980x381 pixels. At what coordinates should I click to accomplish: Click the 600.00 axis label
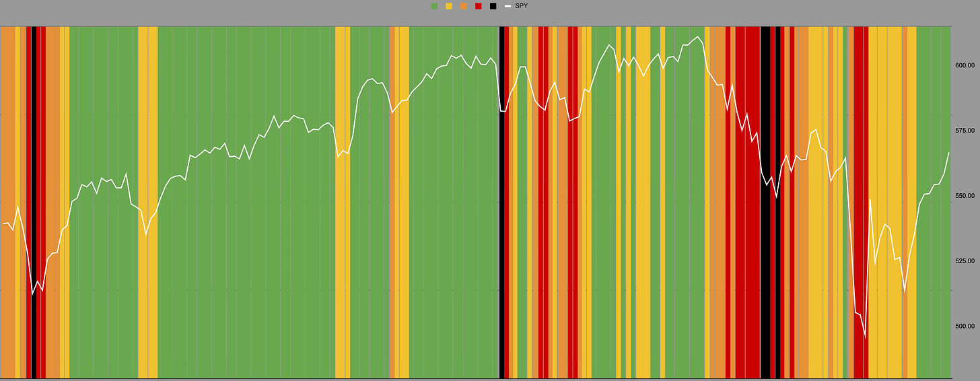965,65
